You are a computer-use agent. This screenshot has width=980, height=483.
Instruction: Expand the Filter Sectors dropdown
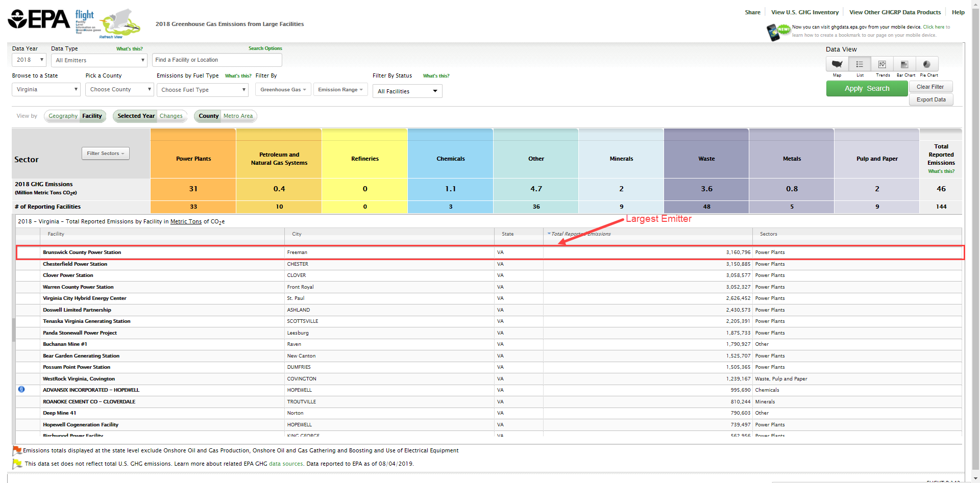(106, 154)
